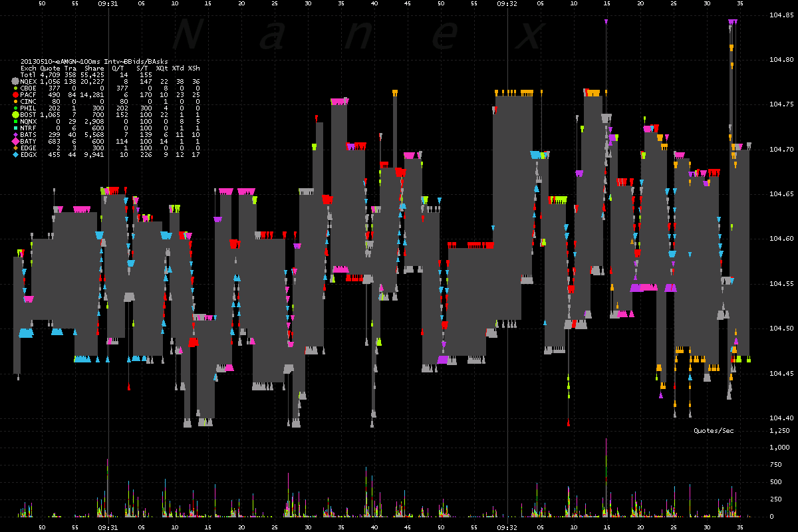The height and width of the screenshot is (532, 798).
Task: Click the orange CINC legend dot
Action: [x=15, y=101]
